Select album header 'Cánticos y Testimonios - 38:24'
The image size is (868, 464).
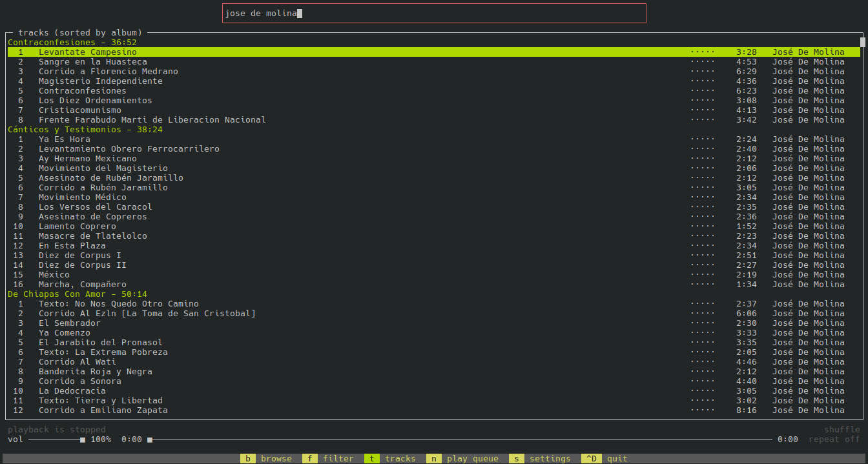click(85, 130)
